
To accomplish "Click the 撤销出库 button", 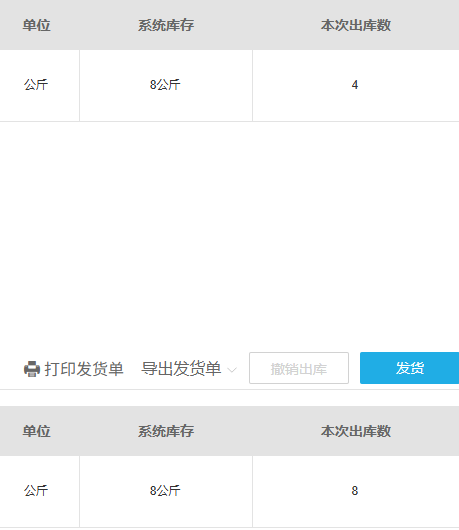I will (299, 368).
